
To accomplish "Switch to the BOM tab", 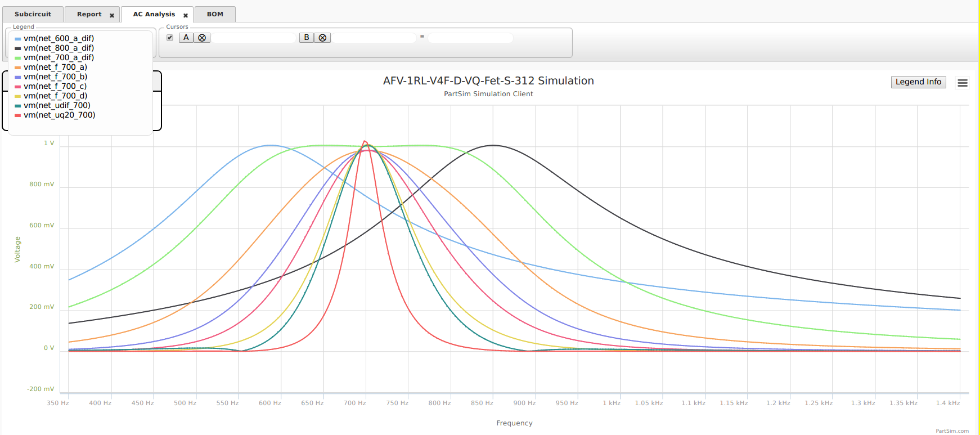I will pyautogui.click(x=215, y=14).
